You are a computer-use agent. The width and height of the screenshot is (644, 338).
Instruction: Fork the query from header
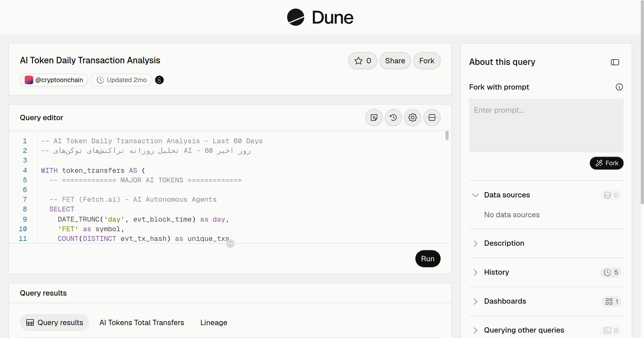pyautogui.click(x=427, y=61)
